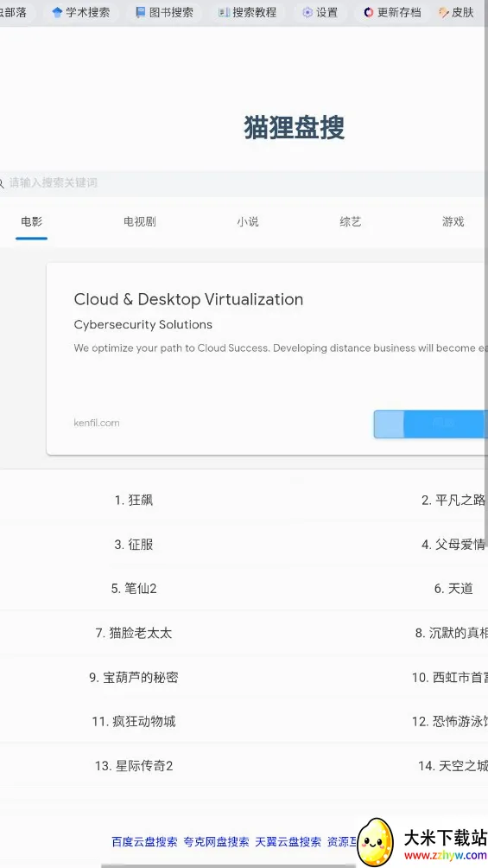The height and width of the screenshot is (868, 488).
Task: Click the kenfil.com ad link
Action: 97,423
